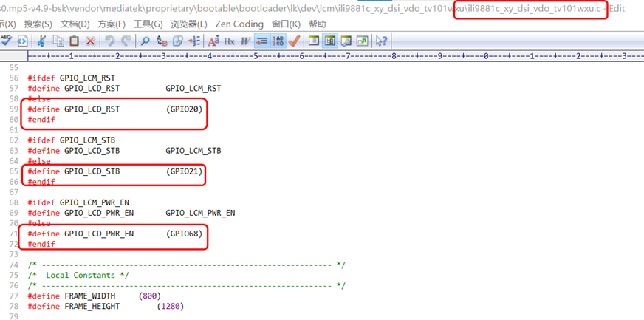Click the magnifier Find icon
Image resolution: width=644 pixels, height=320 pixels.
[x=145, y=41]
